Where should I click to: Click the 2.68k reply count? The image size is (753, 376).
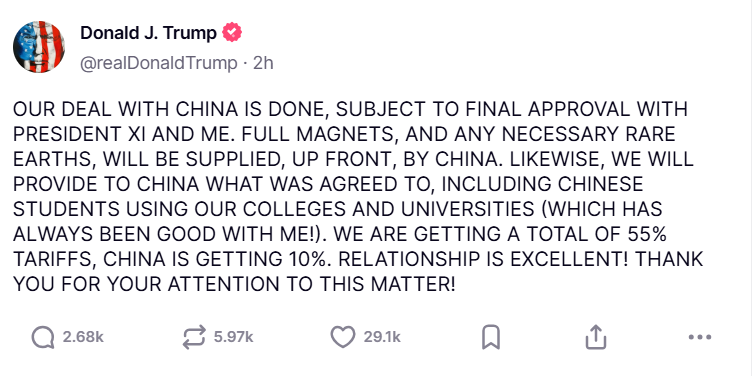point(83,337)
